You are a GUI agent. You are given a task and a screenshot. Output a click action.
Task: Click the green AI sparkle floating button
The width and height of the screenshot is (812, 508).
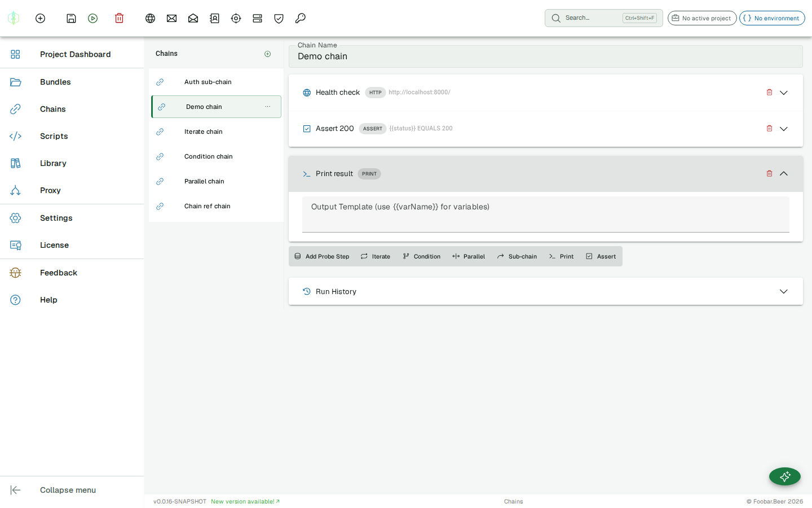[x=785, y=476]
